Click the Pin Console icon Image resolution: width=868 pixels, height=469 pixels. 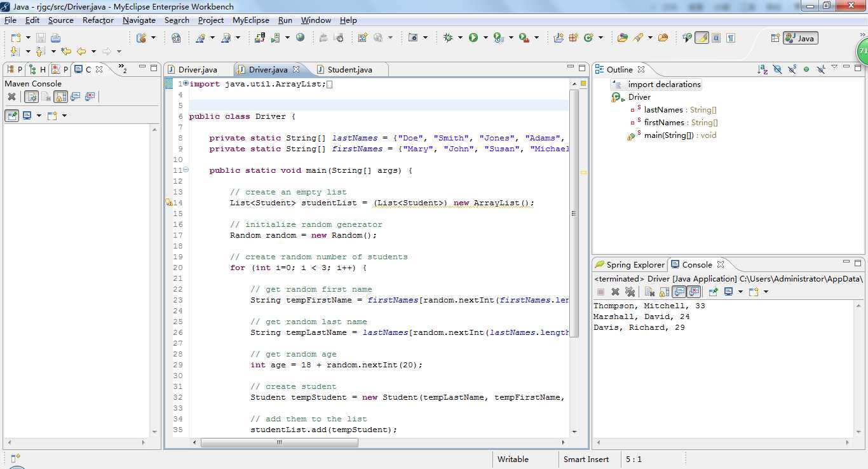713,292
